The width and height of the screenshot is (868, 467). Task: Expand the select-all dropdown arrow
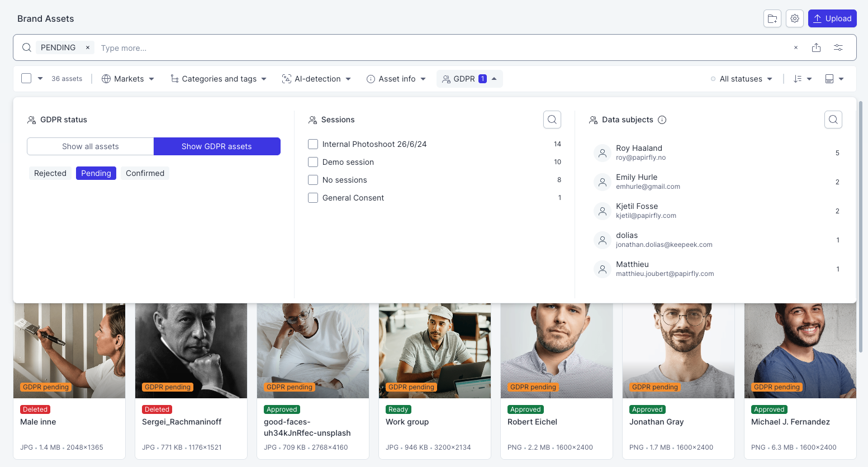pyautogui.click(x=40, y=79)
